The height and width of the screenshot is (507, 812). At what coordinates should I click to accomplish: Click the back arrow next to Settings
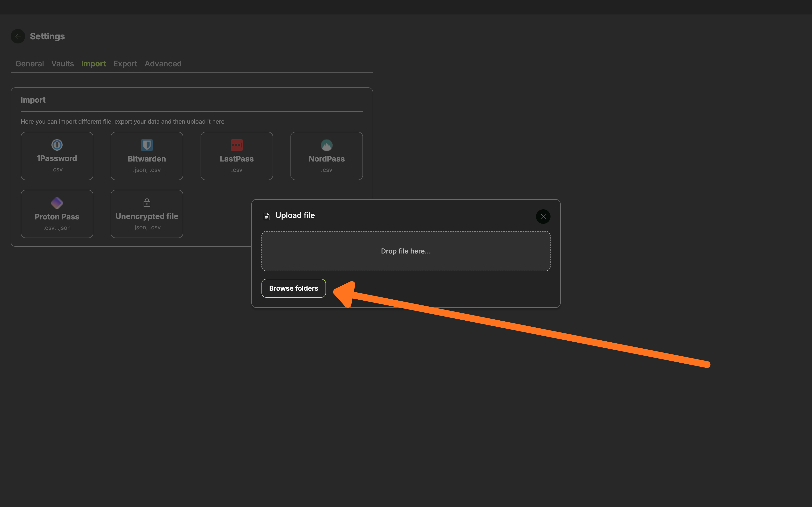tap(18, 36)
